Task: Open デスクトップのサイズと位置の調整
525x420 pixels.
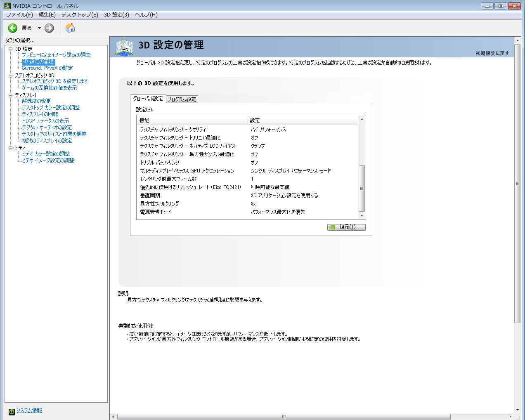Action: (x=54, y=134)
